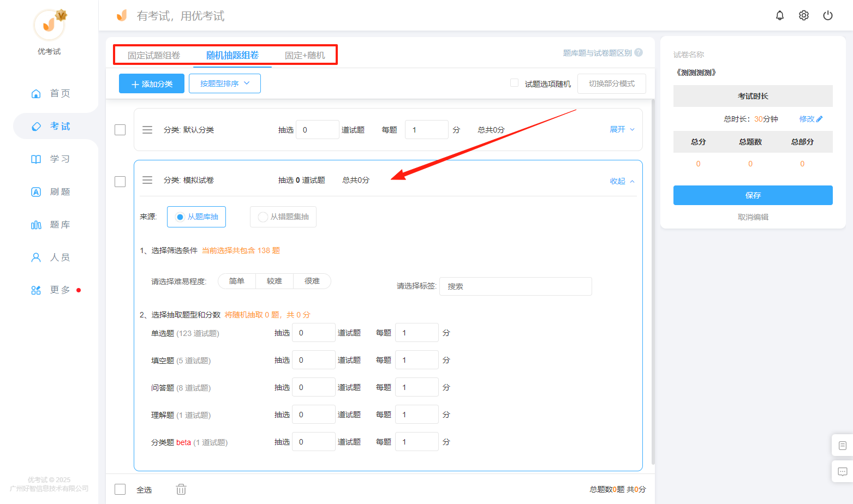The image size is (853, 504).
Task: Open 题库题与试卷题区别 link
Action: 597,53
